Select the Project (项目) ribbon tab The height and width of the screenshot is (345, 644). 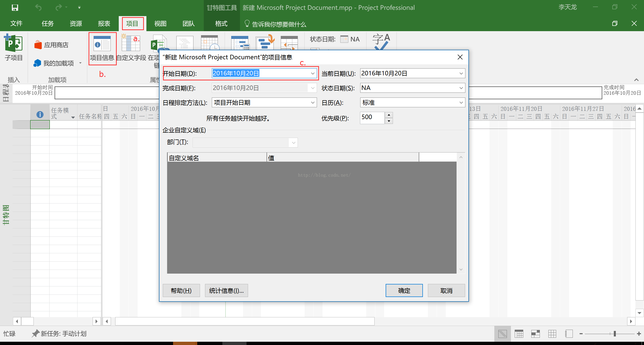(132, 24)
